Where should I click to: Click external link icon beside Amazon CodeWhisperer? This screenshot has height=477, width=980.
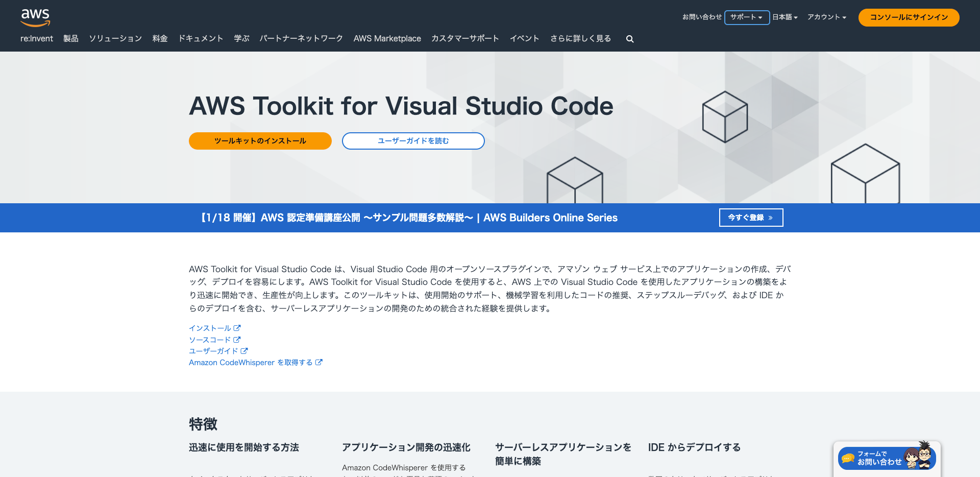[320, 362]
